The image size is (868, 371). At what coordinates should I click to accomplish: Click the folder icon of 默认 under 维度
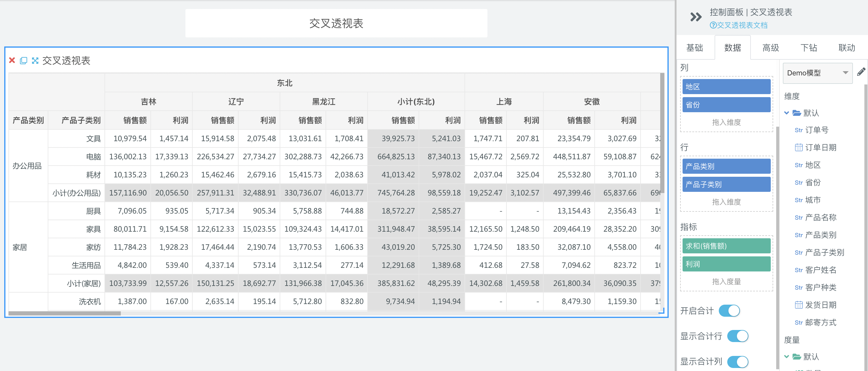796,113
